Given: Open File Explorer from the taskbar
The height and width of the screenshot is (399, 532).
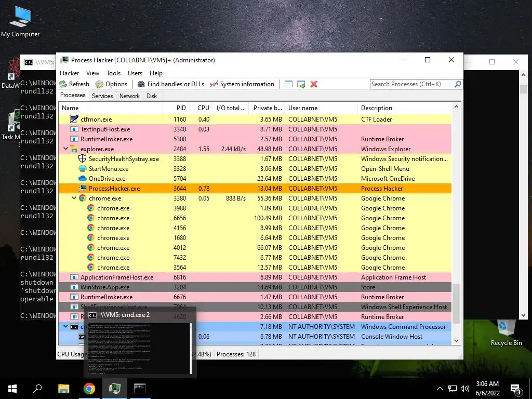Looking at the screenshot, I should (63, 389).
